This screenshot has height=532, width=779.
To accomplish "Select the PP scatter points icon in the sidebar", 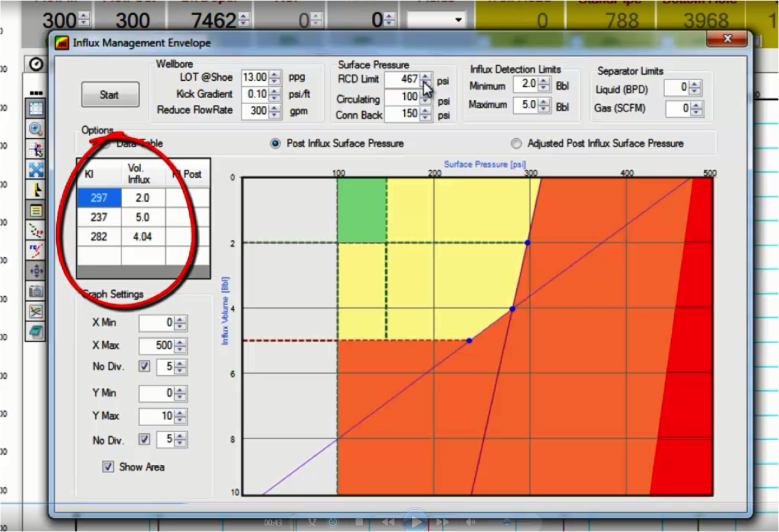I will (x=36, y=230).
